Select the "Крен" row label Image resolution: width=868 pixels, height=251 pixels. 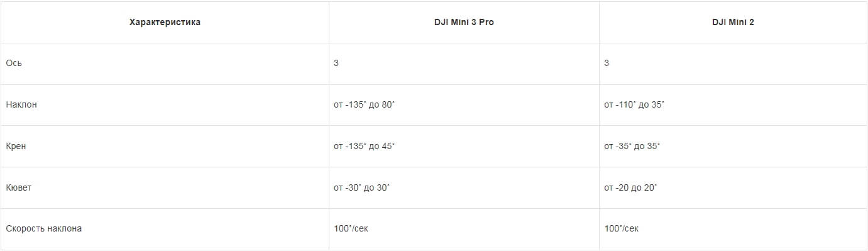coord(16,146)
